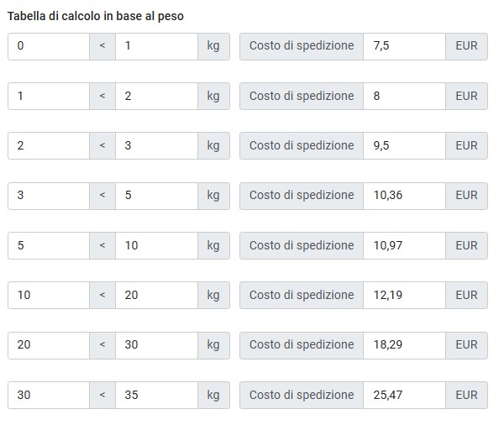This screenshot has width=504, height=425.
Task: Edit the shipping cost value 10,36
Action: [404, 196]
